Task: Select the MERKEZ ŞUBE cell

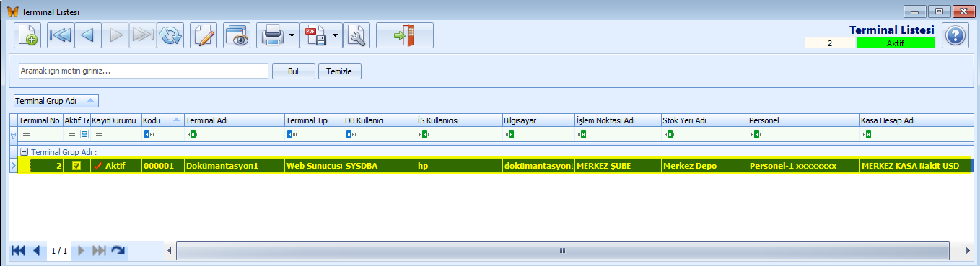Action: 618,166
